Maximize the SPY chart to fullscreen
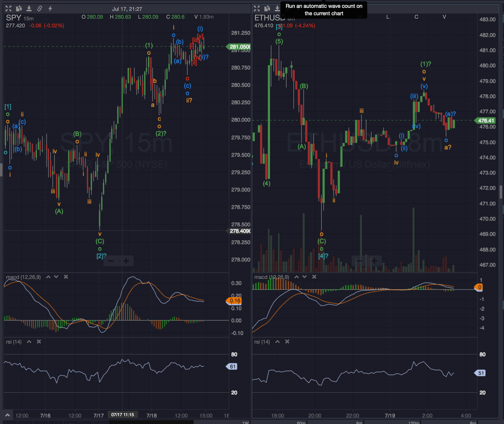Screen dimensions: 504x424 (x=9, y=9)
